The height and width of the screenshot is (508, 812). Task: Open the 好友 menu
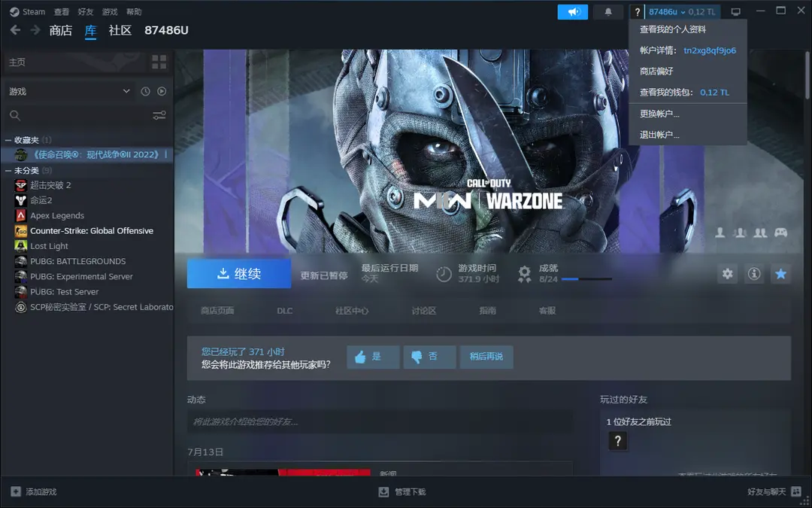86,11
